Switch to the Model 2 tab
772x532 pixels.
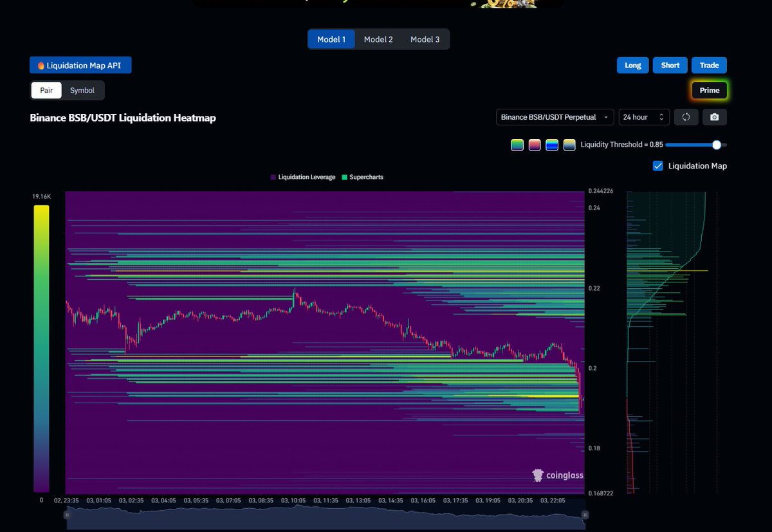pyautogui.click(x=378, y=39)
